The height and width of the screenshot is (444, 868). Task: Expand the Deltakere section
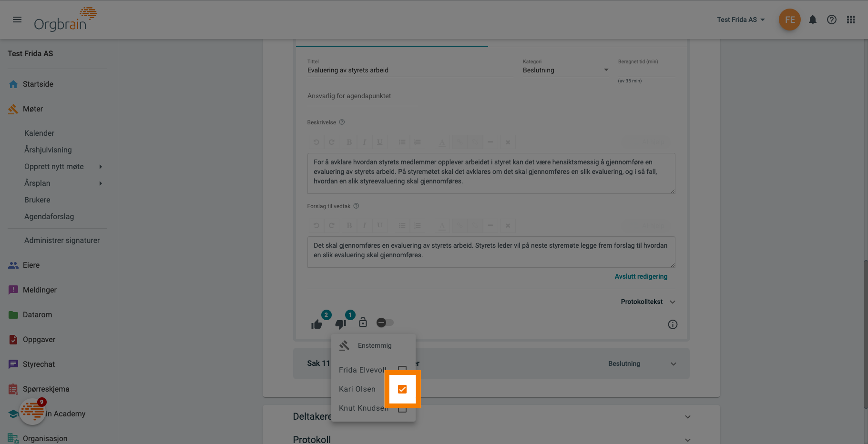[688, 417]
